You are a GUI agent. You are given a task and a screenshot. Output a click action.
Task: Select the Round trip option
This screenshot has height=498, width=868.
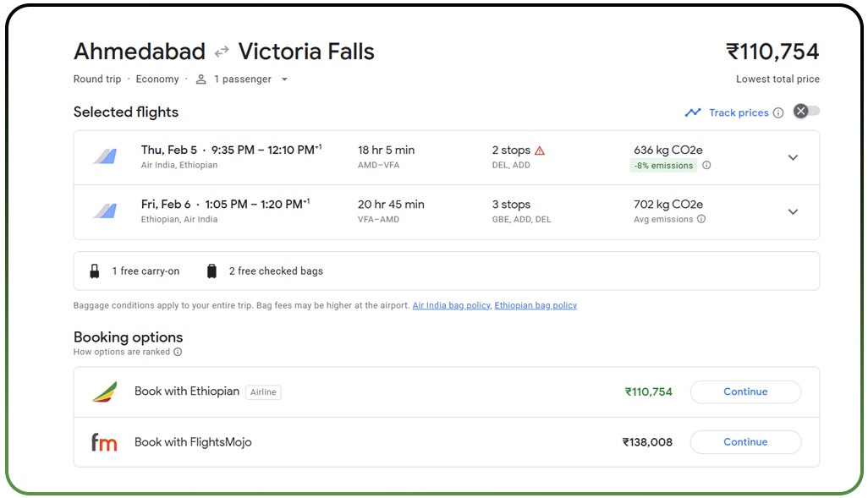coord(96,79)
